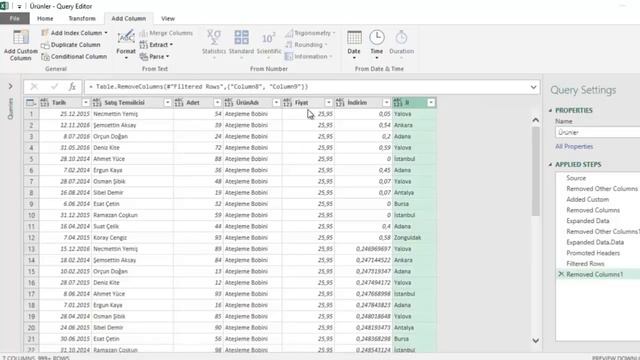Open the Trigonometry menu
The image size is (640, 360).
point(310,33)
